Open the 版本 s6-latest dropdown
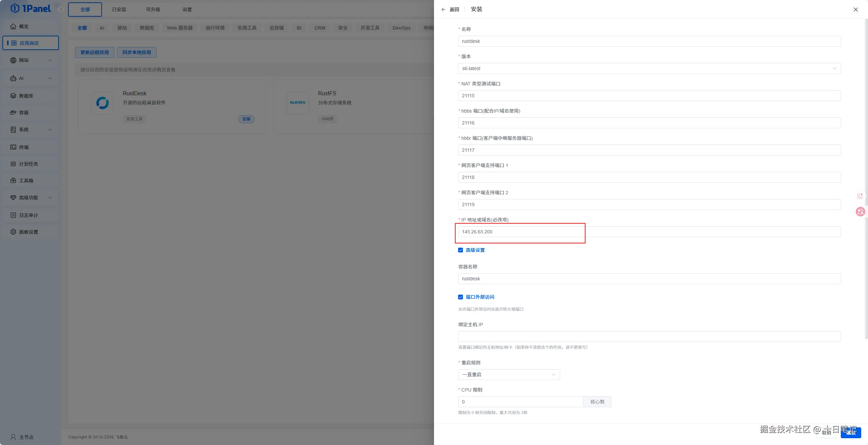This screenshot has height=445, width=868. (x=649, y=68)
